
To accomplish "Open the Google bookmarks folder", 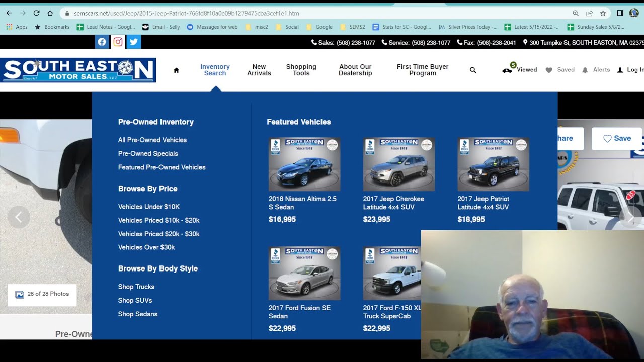I will pos(319,27).
